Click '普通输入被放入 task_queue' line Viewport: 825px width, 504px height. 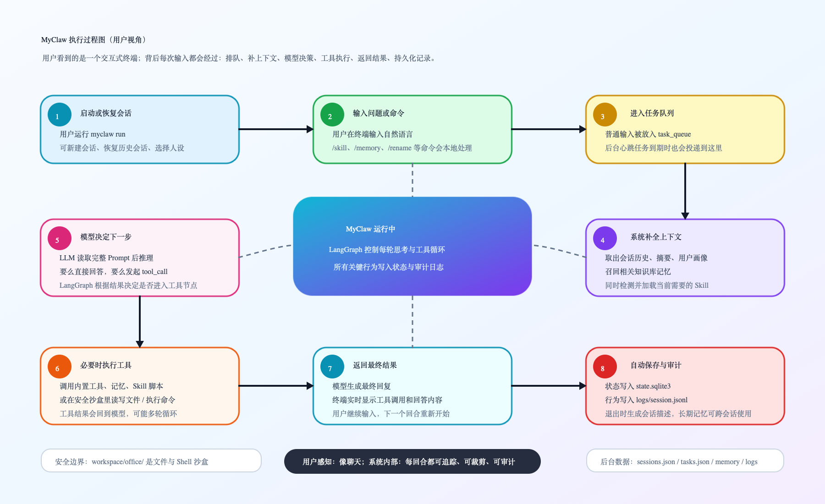click(x=648, y=134)
